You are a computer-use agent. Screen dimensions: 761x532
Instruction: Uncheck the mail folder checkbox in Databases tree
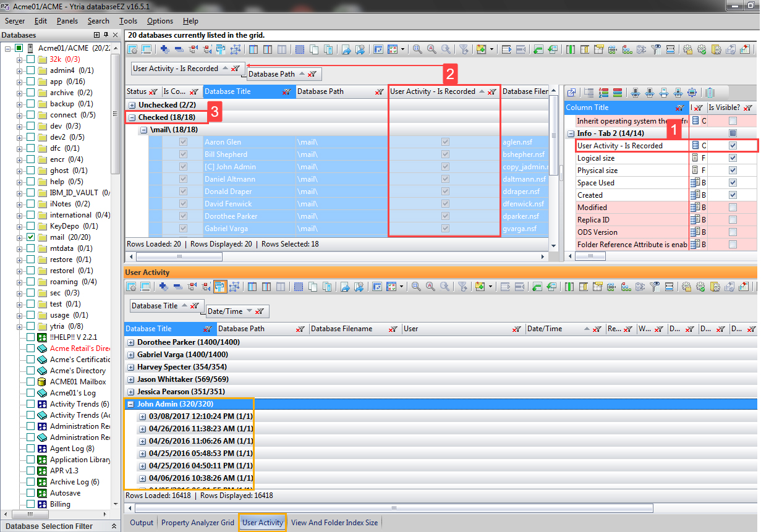click(x=30, y=237)
